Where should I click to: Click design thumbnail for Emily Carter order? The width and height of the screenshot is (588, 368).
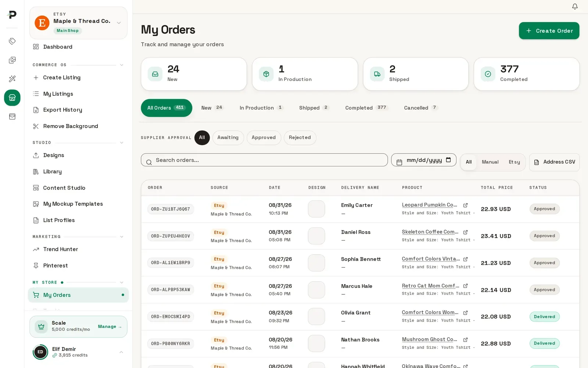coord(316,209)
